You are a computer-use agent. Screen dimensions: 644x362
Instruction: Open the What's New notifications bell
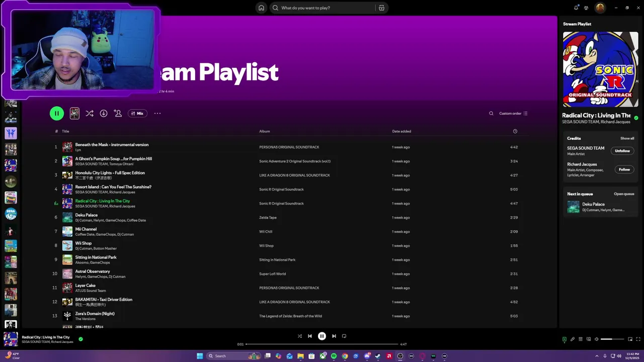(576, 8)
